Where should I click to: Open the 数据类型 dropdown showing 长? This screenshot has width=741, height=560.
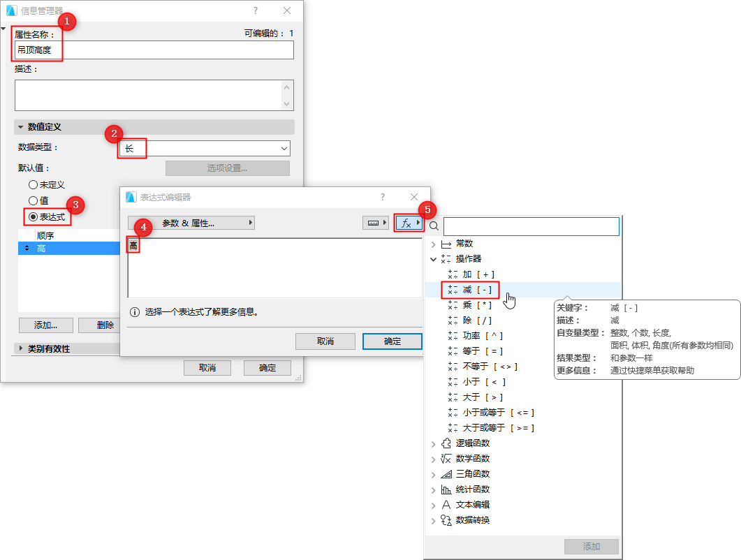[284, 148]
